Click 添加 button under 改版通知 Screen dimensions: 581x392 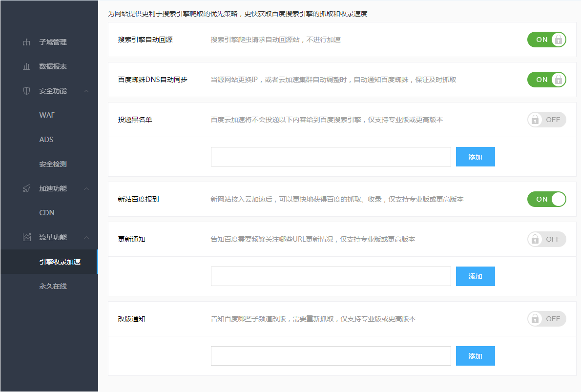point(476,356)
